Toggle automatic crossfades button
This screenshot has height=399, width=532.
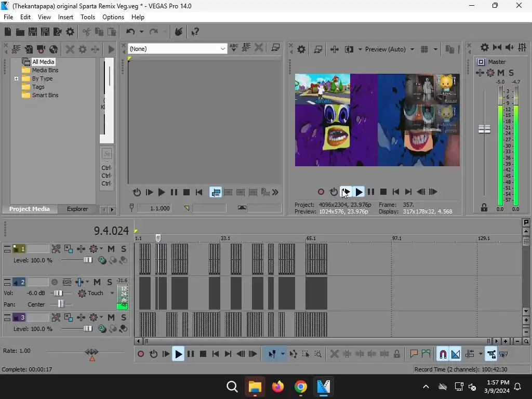456,354
